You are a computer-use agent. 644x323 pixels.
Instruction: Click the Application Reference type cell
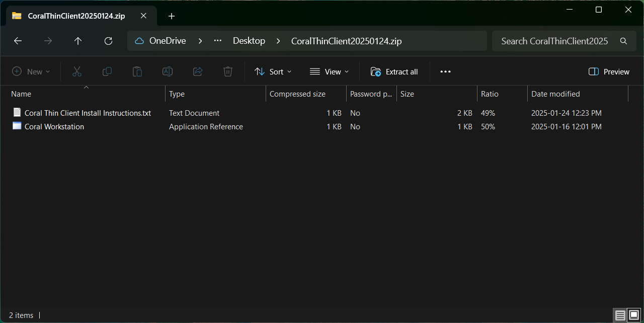(206, 127)
